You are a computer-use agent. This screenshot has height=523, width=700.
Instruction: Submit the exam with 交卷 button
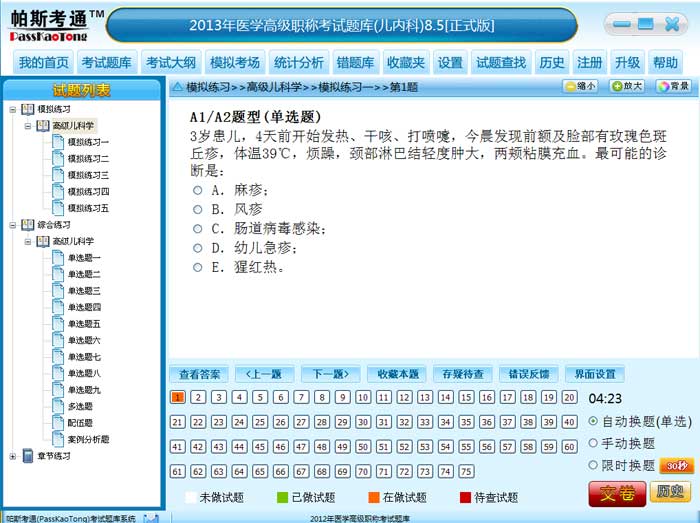coord(616,492)
